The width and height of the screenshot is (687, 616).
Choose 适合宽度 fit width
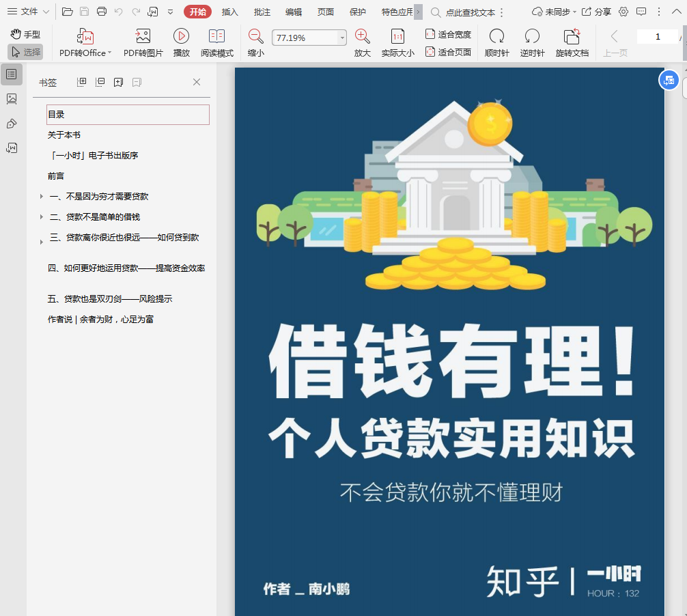coord(448,34)
